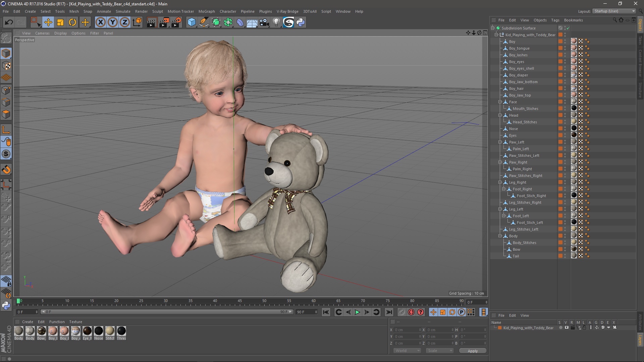Click Go to End of timeline
Viewport: 644px width, 362px height.
[x=389, y=312]
